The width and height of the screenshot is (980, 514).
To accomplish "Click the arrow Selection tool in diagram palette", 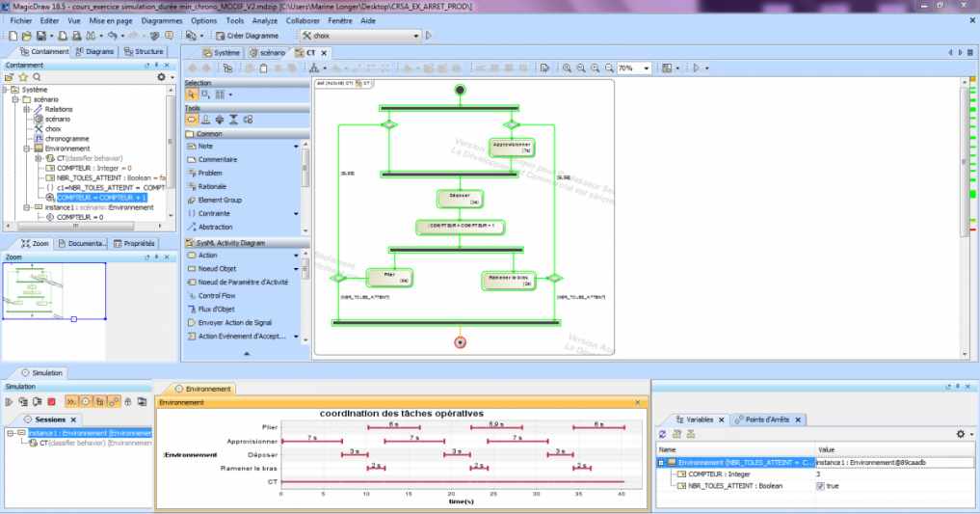I will pos(191,95).
